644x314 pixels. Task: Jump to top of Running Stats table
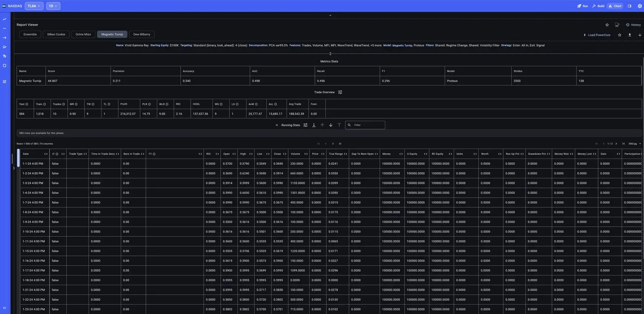(339, 125)
